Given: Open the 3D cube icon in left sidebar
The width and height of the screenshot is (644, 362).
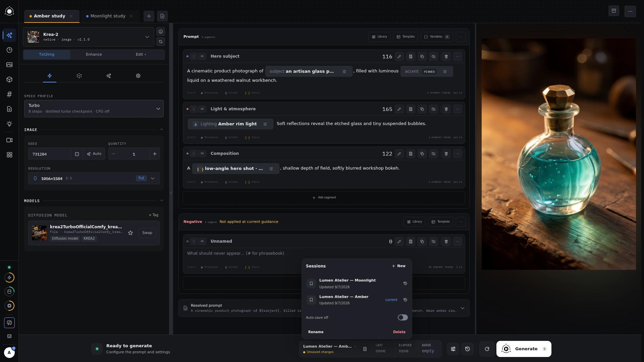Looking at the screenshot, I should coord(9,79).
